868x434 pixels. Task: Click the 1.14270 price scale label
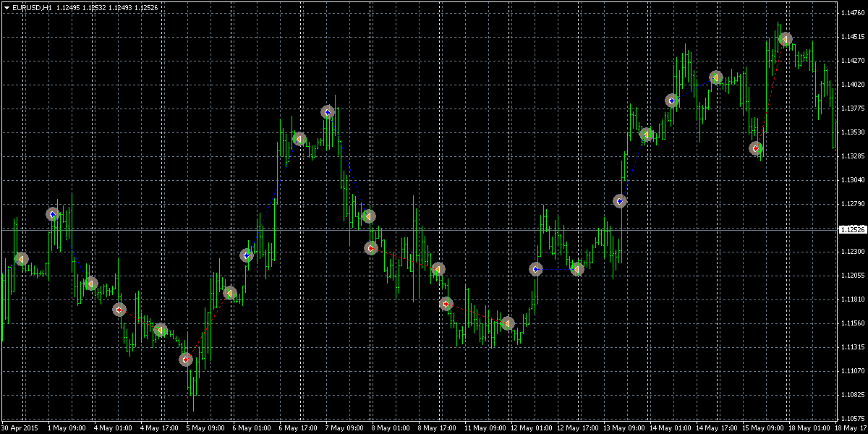(x=853, y=61)
